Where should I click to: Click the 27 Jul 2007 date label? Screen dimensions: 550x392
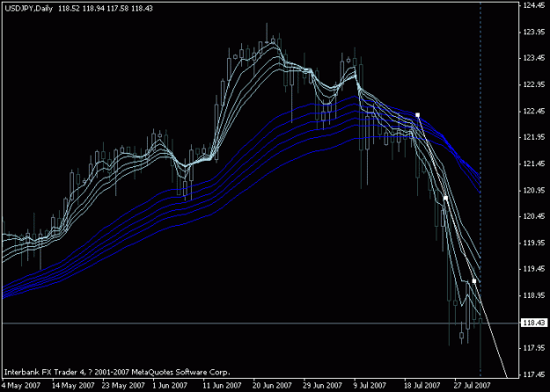[x=473, y=386]
